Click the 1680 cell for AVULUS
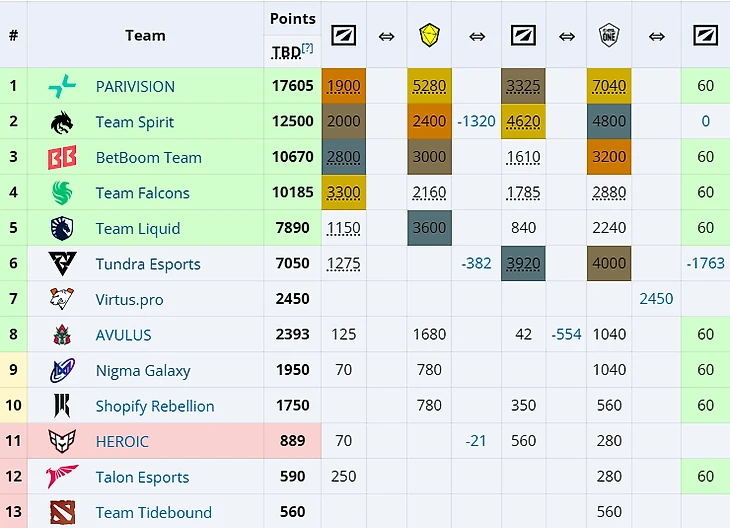Viewport: 730px width, 528px height. click(429, 334)
